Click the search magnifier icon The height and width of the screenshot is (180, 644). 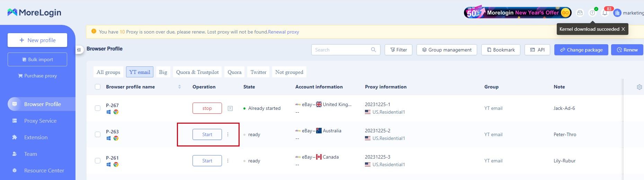tap(373, 50)
